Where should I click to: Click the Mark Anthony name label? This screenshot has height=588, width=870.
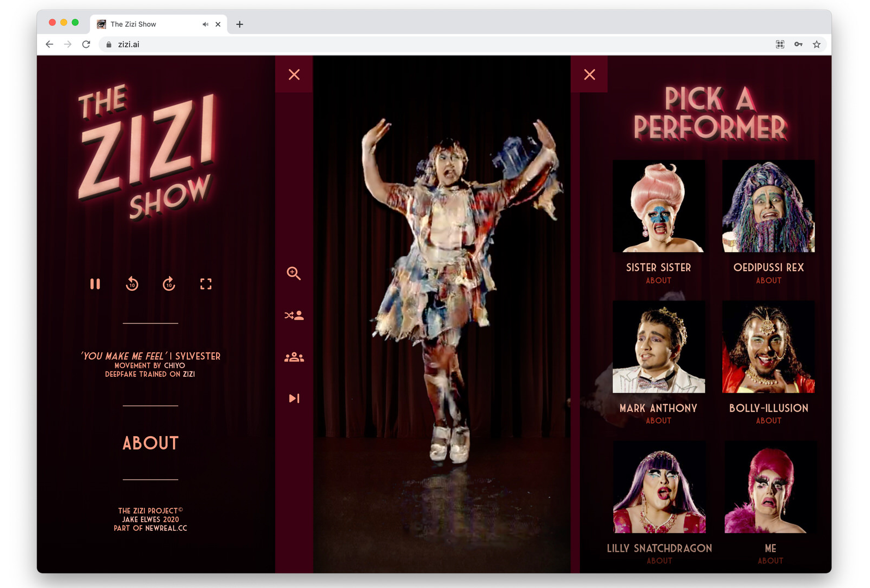[x=659, y=408]
